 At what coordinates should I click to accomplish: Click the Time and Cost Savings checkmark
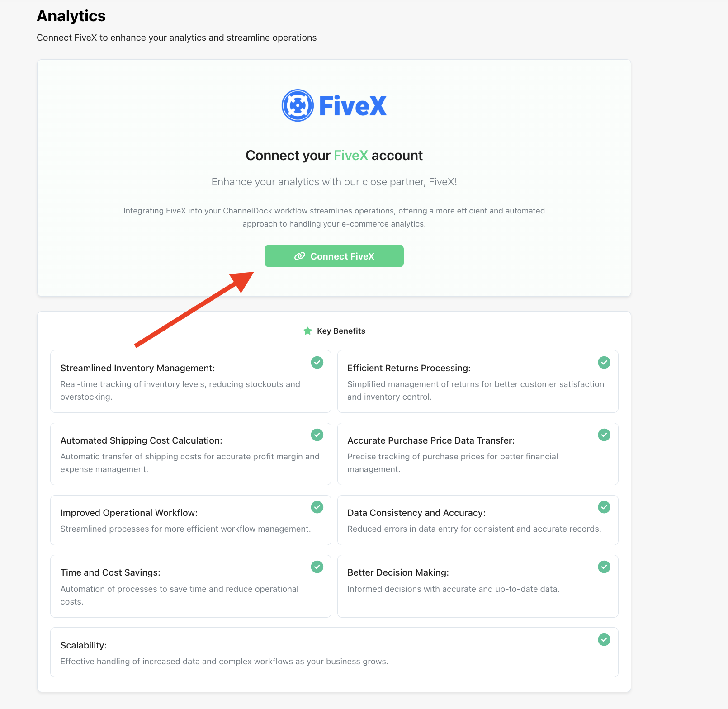click(x=317, y=567)
